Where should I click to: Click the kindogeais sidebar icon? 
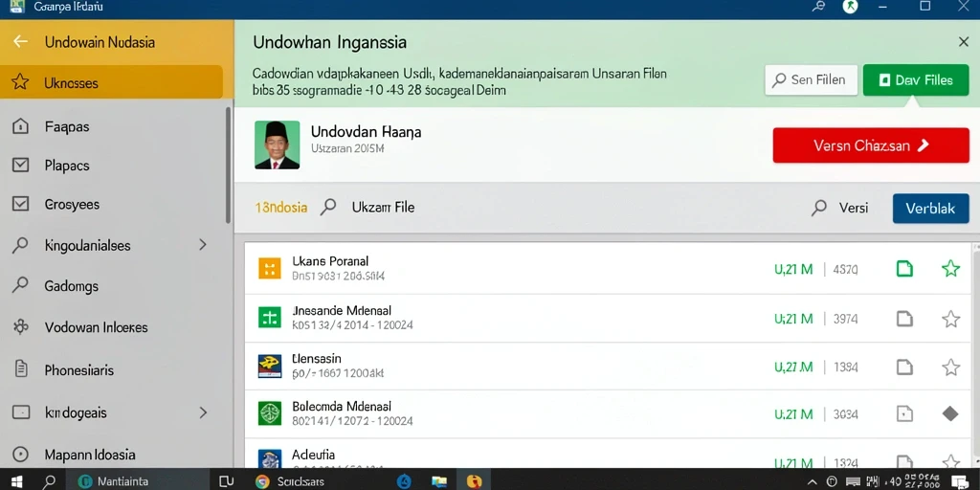[21, 412]
